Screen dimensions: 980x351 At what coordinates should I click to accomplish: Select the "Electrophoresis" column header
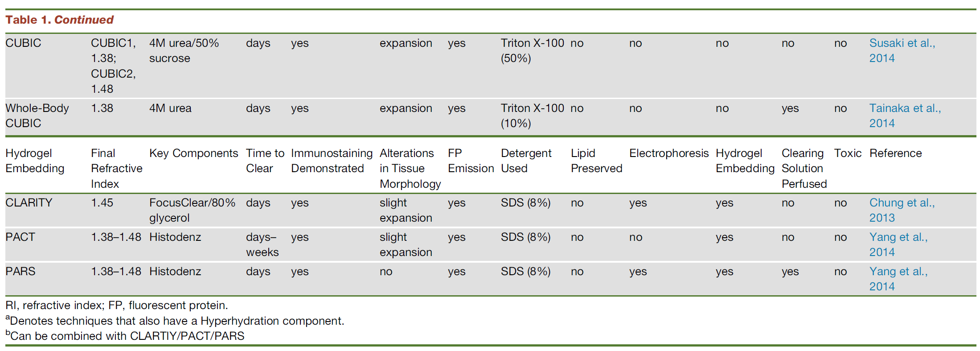coord(668,153)
